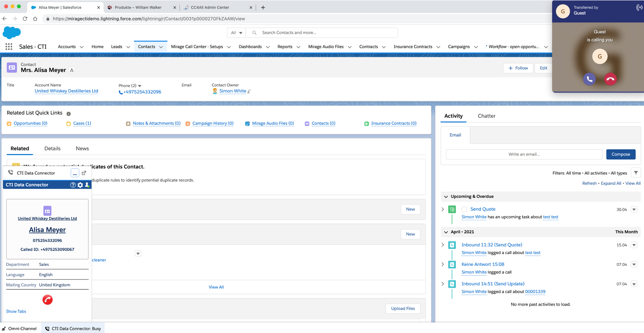Open United Whiskey Destilleries Ltd account link
The width and height of the screenshot is (644, 333).
66,91
